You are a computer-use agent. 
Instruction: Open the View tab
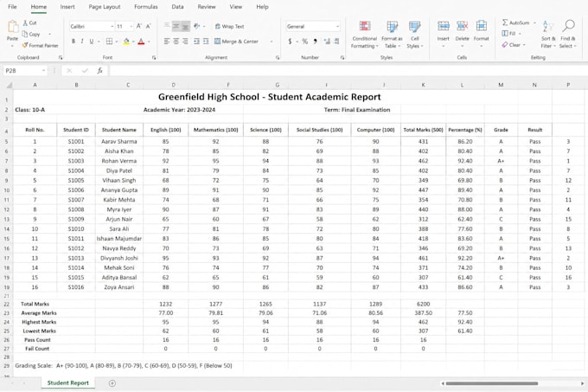click(236, 7)
